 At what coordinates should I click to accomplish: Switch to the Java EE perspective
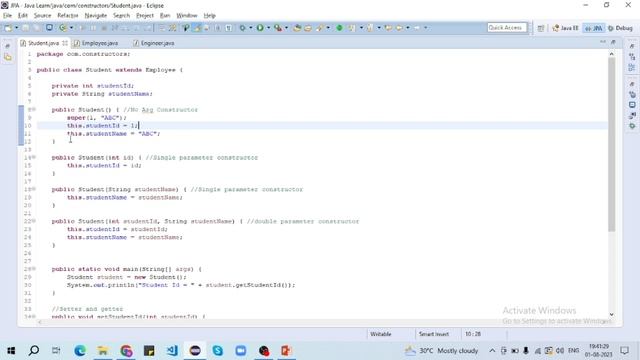[x=565, y=28]
